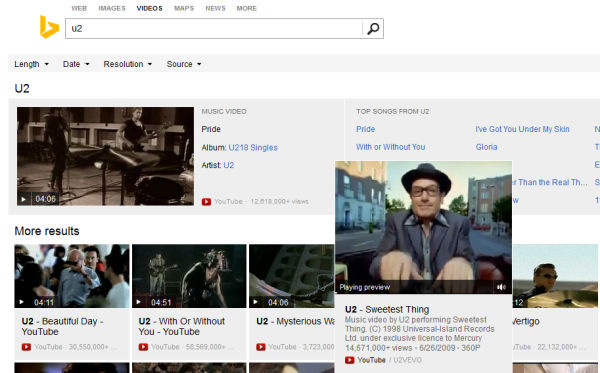Image resolution: width=600 pixels, height=373 pixels.
Task: Click the Bing logo
Action: coord(49,27)
